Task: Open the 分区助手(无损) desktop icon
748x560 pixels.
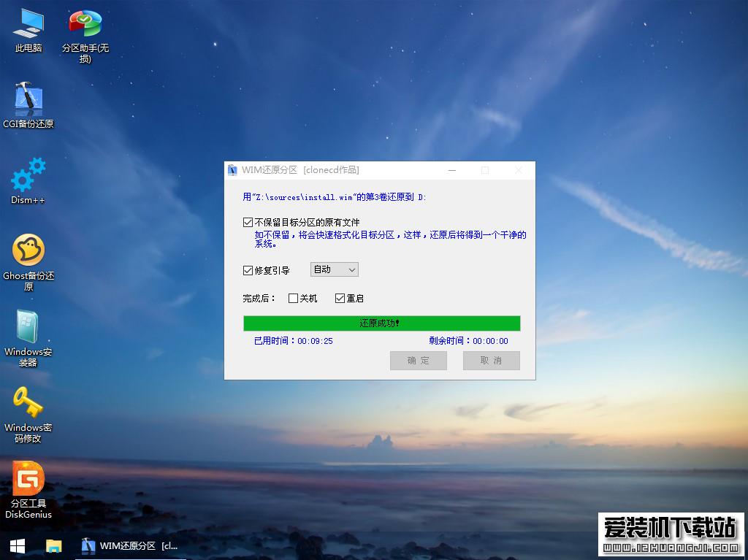Action: coord(85,36)
